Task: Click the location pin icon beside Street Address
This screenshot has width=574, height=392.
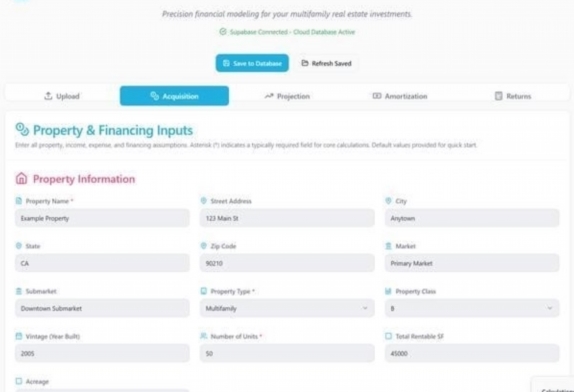Action: point(204,201)
